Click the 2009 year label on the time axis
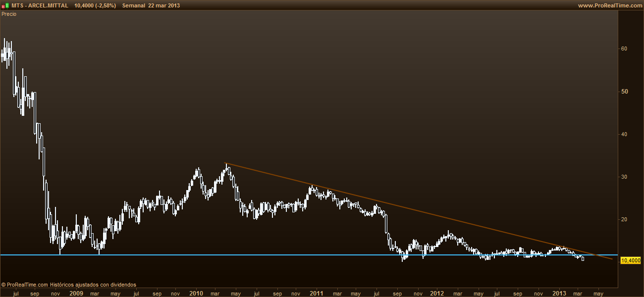 click(76, 293)
